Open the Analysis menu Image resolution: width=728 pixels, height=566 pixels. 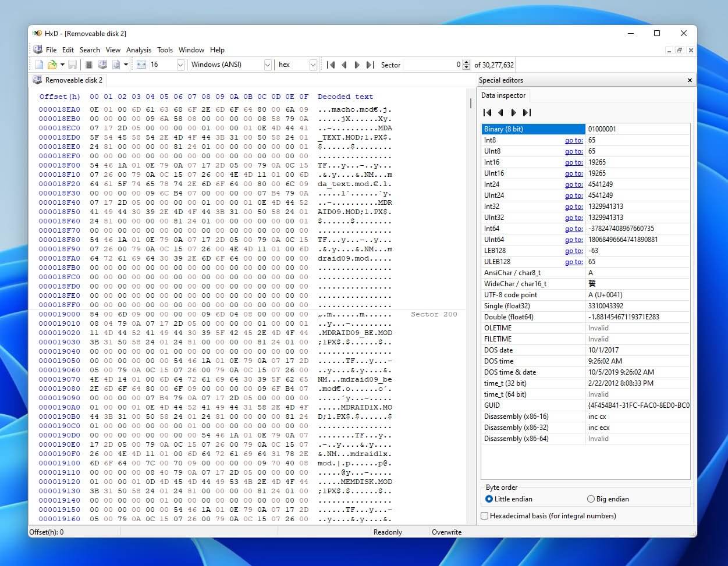(139, 50)
